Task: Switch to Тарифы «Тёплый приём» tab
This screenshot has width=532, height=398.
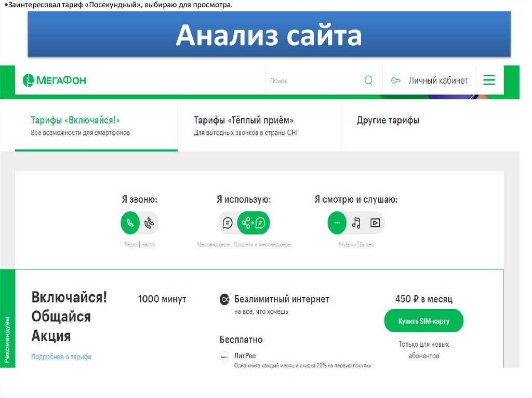Action: coord(259,126)
